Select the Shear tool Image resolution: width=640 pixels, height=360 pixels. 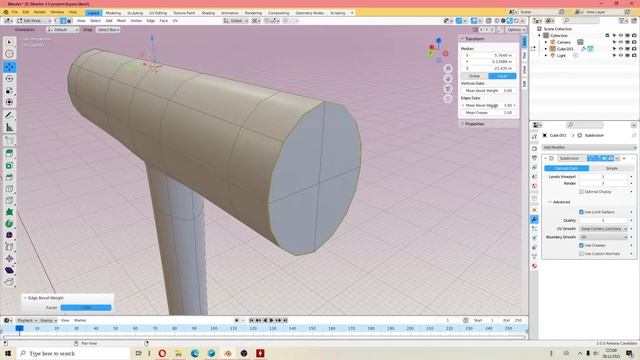click(x=9, y=270)
